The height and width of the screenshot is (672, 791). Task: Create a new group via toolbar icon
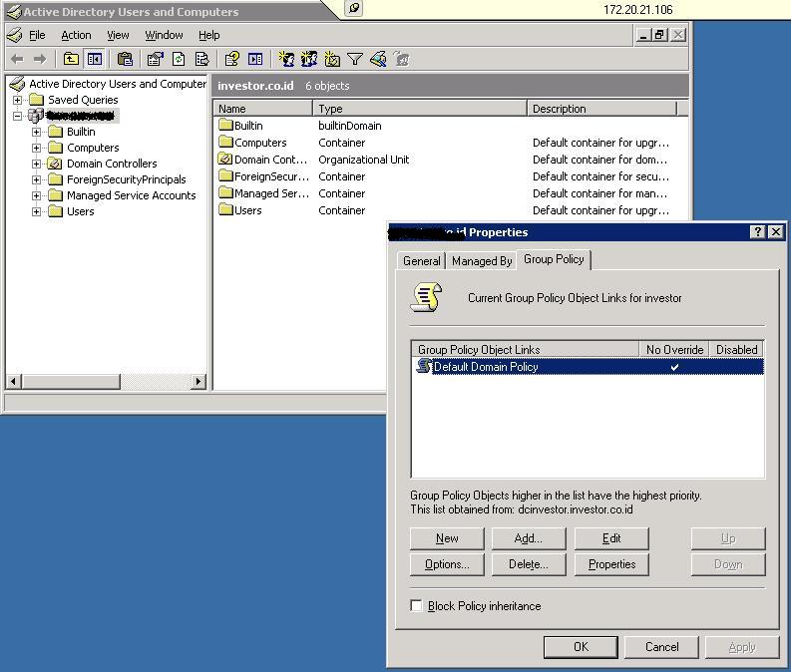(309, 60)
